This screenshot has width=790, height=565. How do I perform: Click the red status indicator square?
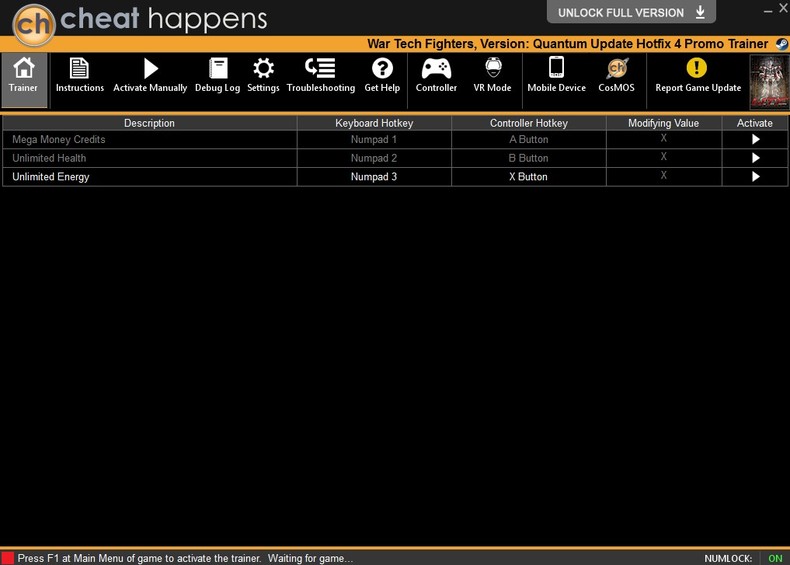click(8, 558)
